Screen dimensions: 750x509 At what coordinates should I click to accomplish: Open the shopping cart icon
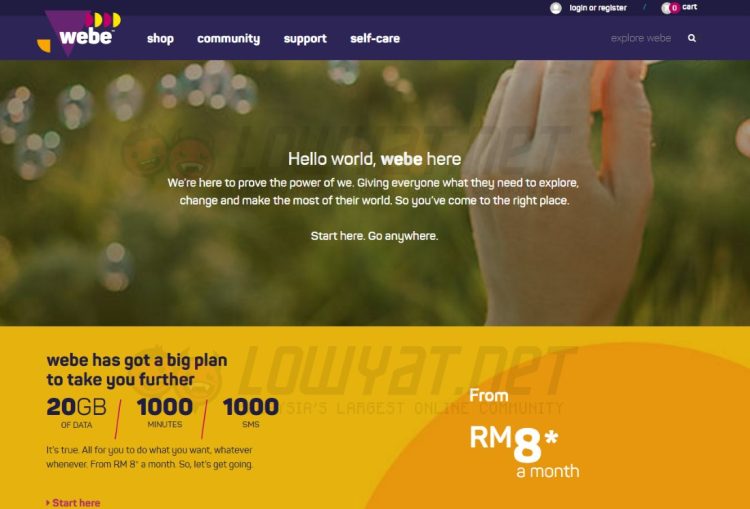[666, 8]
